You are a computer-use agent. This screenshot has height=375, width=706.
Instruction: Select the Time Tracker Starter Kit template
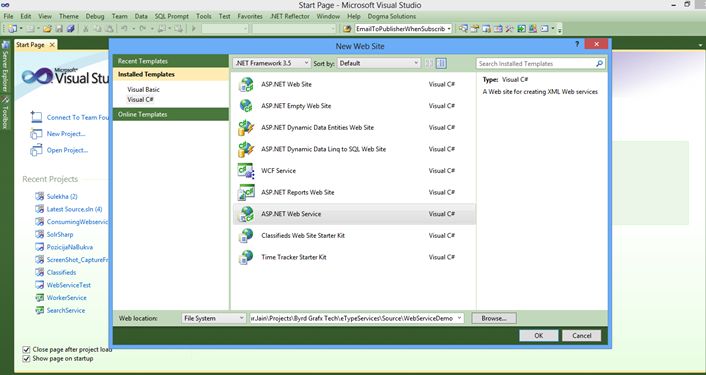(x=354, y=257)
